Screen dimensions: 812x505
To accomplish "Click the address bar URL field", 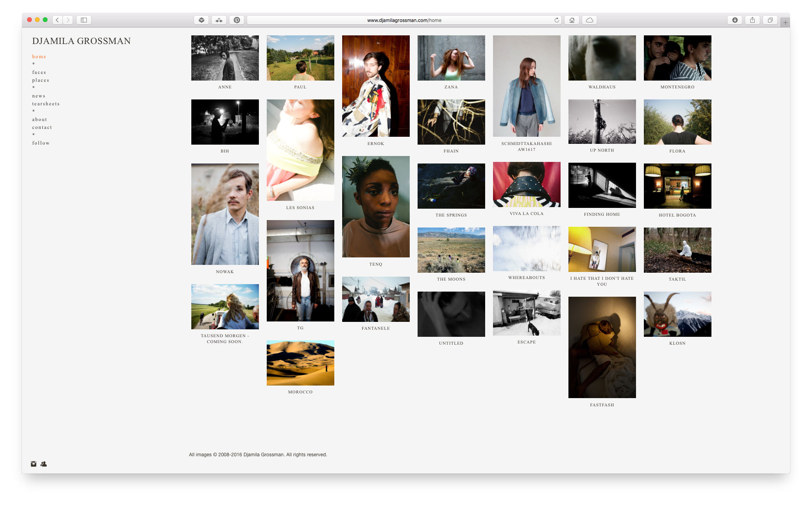I will (x=404, y=20).
